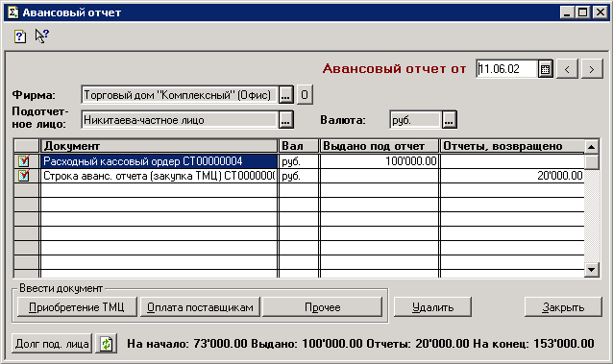Click руб. cell in the Строка аванс. row

pyautogui.click(x=299, y=176)
